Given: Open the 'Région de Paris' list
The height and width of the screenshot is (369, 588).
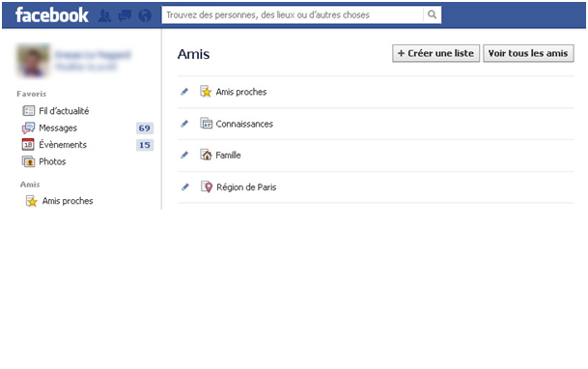Looking at the screenshot, I should (246, 187).
